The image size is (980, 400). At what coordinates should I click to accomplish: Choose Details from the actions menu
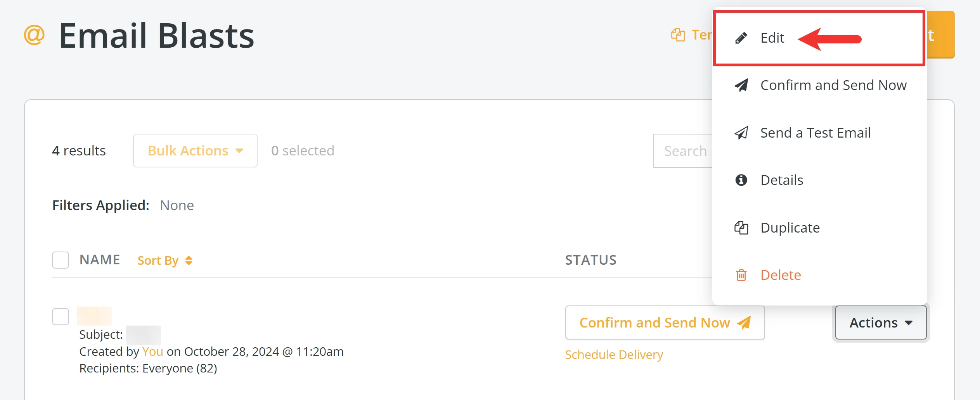coord(782,180)
